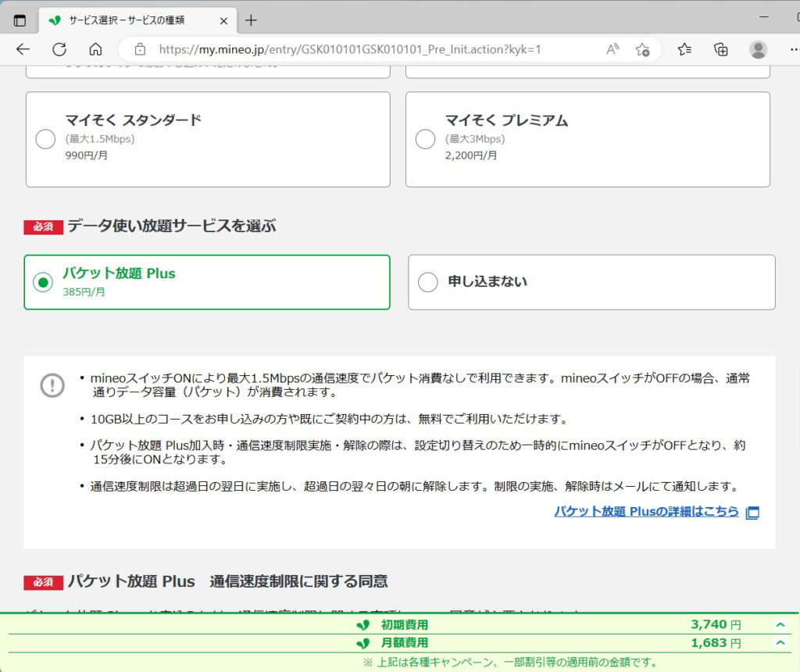The width and height of the screenshot is (800, 672).
Task: Select 申し込まない radio option
Action: [x=427, y=282]
